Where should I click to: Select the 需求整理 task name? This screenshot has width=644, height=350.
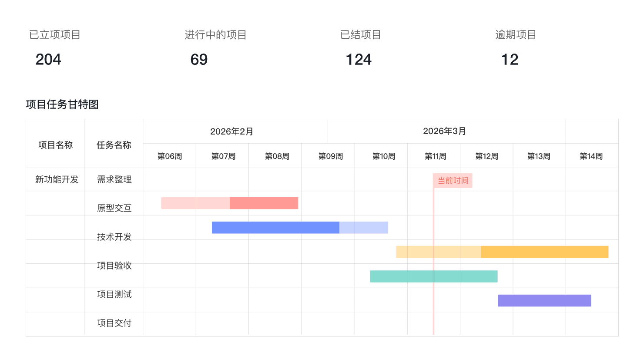point(114,179)
